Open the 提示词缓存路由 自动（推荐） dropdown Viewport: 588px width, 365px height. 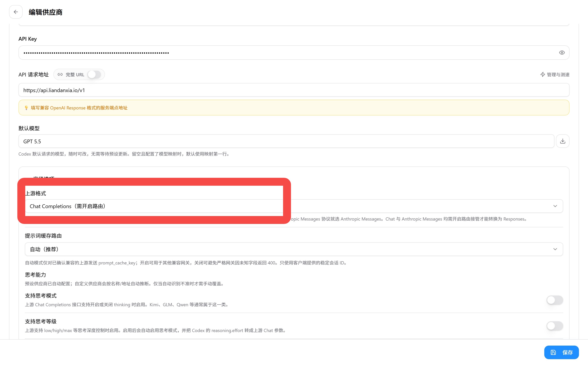294,249
